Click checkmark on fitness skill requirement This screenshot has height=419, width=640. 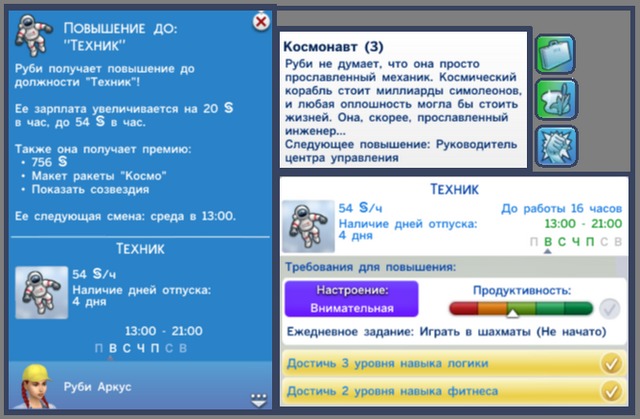(611, 391)
